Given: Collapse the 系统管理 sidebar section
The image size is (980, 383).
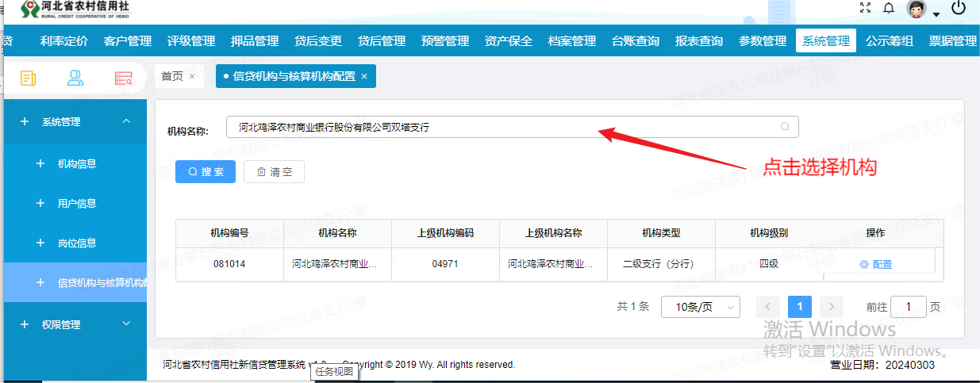Looking at the screenshot, I should tap(75, 122).
